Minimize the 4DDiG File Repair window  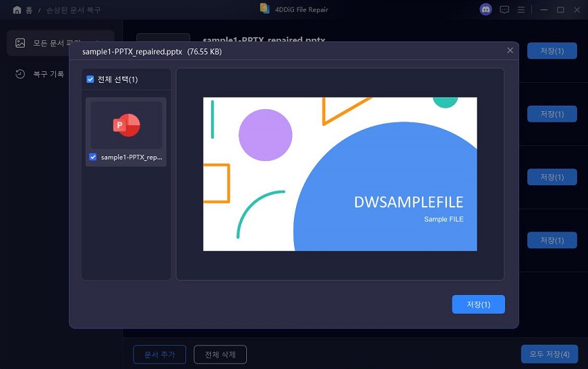(544, 10)
